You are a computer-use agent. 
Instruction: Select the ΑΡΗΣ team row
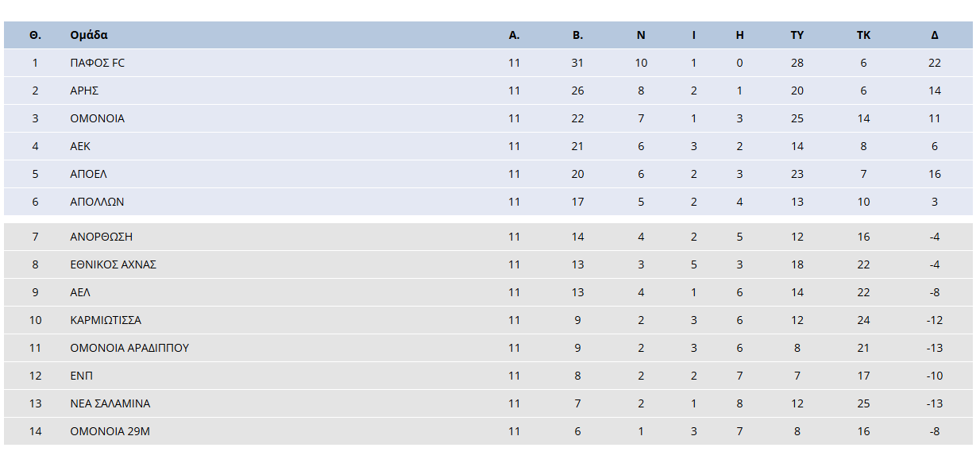(488, 91)
